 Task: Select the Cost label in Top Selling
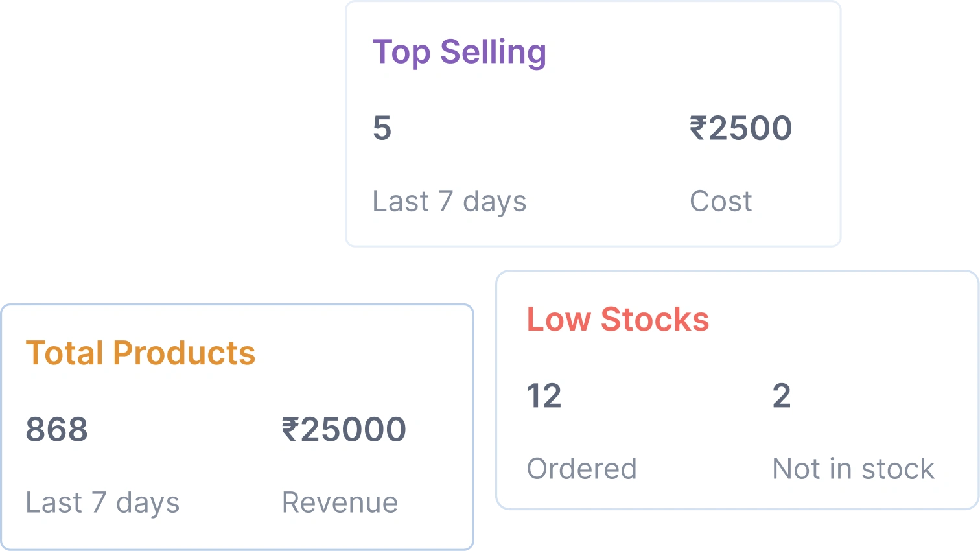point(721,201)
